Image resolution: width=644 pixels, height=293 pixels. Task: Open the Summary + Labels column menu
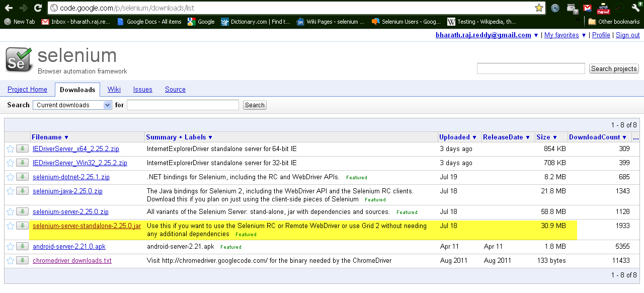coord(179,137)
